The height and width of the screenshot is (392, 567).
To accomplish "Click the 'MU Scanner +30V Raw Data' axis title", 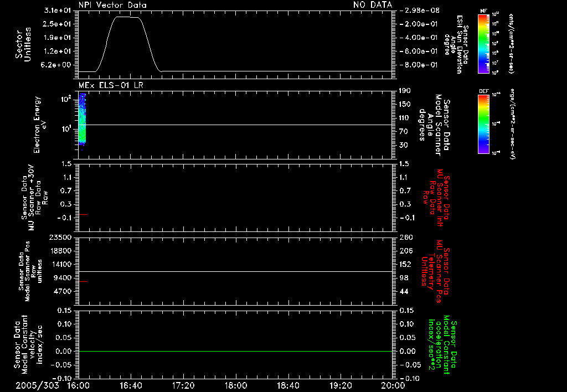I will pos(35,198).
